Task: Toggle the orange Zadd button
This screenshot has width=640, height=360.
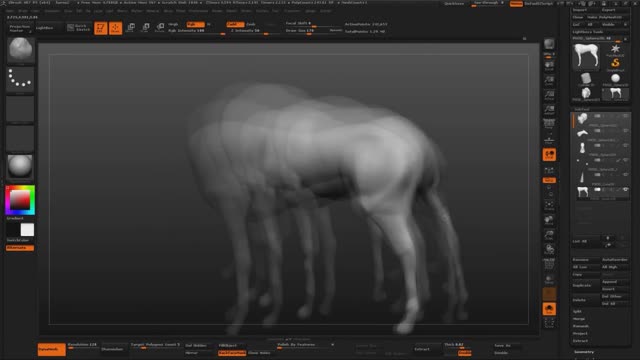Action: 235,24
